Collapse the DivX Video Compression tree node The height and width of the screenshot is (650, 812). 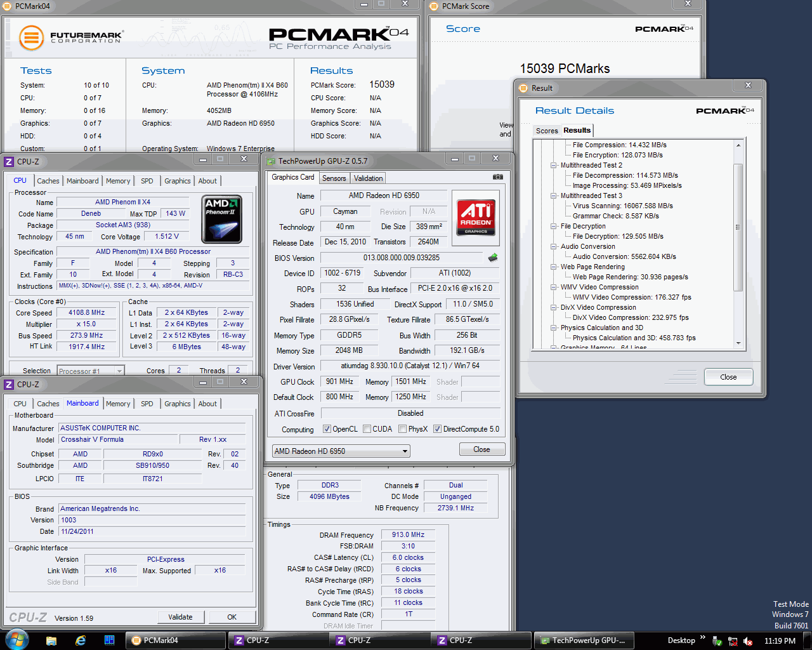click(x=554, y=307)
